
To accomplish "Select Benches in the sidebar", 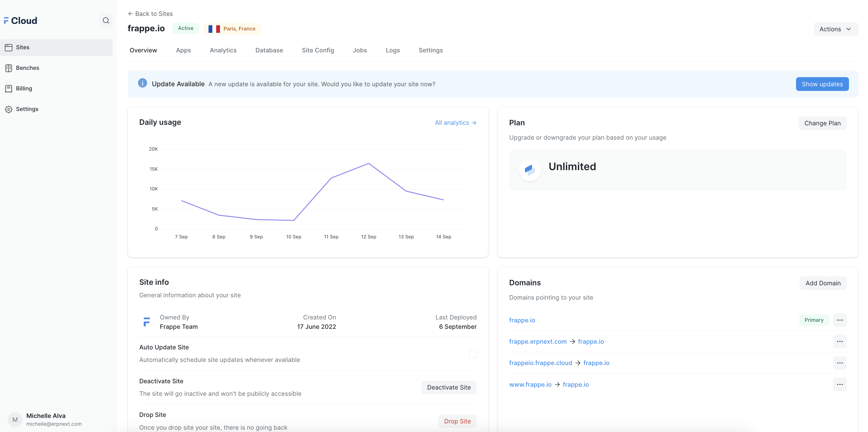I will (x=56, y=68).
